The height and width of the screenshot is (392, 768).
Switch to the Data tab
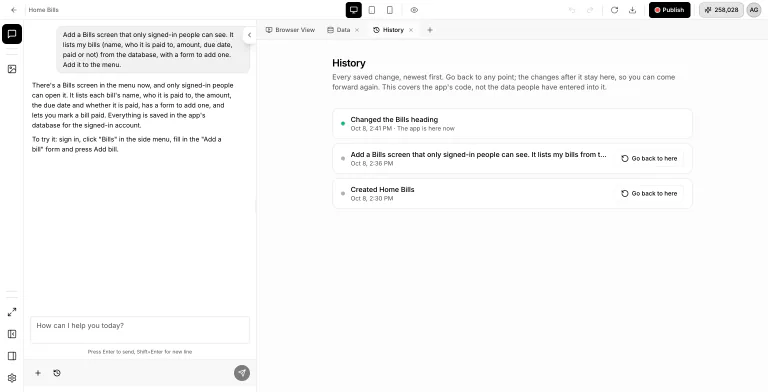coord(339,30)
